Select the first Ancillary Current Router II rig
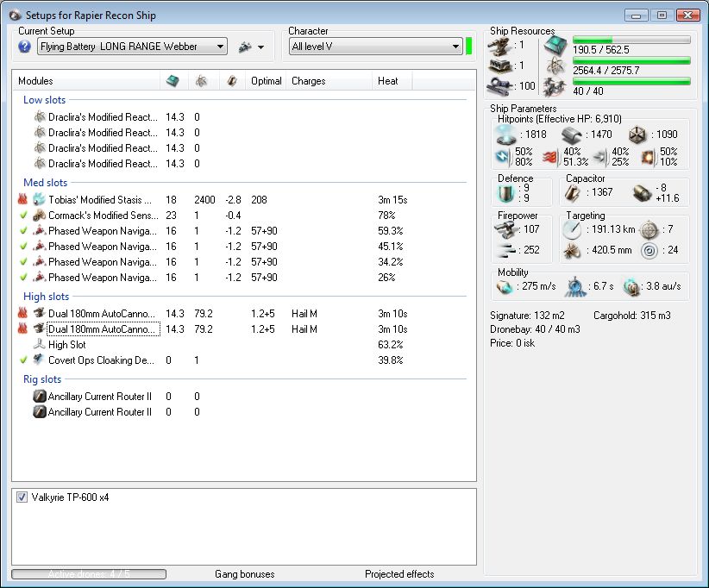The height and width of the screenshot is (588, 709). coord(244,397)
